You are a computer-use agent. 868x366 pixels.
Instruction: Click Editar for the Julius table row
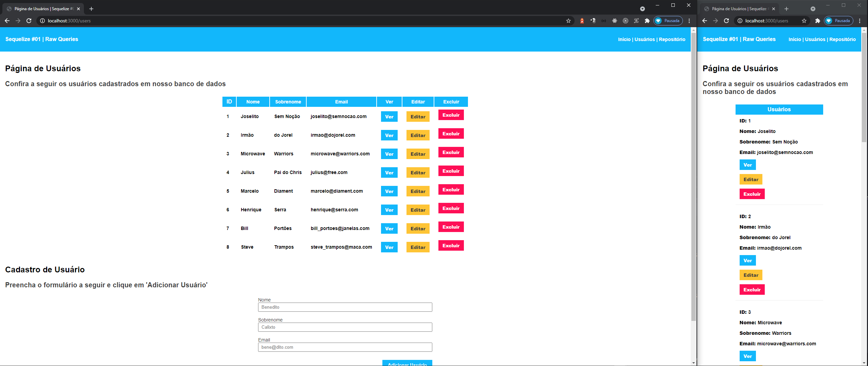(x=418, y=173)
